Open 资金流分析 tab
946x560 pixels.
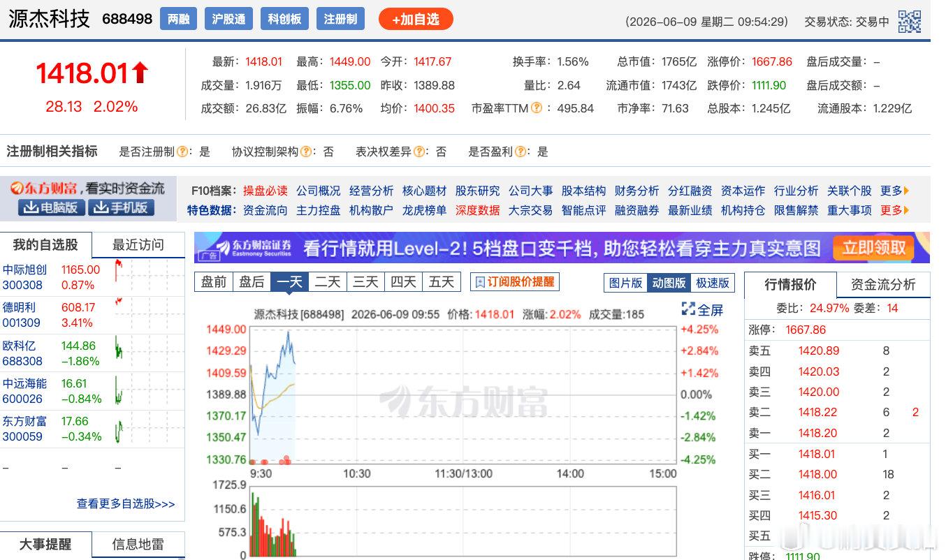(x=883, y=284)
